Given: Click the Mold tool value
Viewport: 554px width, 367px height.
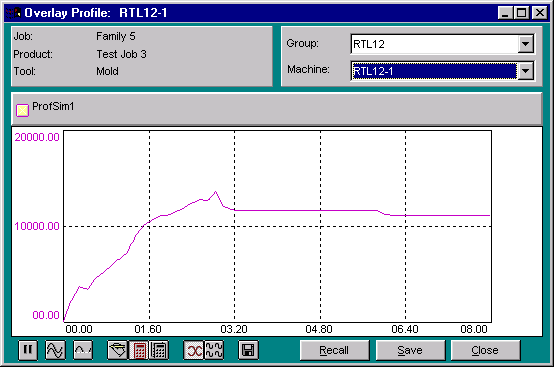Looking at the screenshot, I should pos(107,71).
